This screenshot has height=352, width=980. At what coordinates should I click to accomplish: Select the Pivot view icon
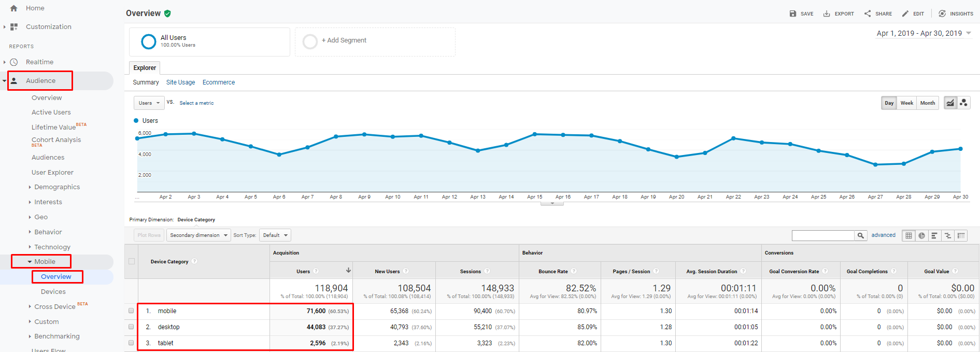pos(961,235)
